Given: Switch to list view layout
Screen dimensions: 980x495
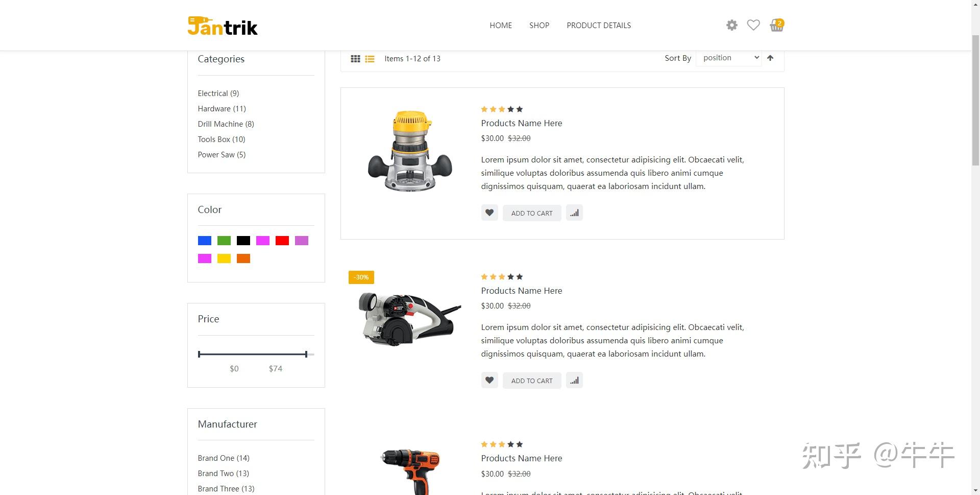Looking at the screenshot, I should [370, 59].
